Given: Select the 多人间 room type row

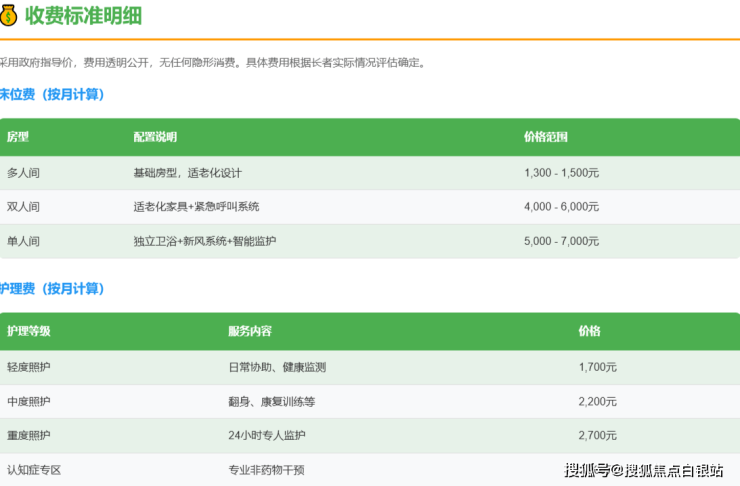Looking at the screenshot, I should [x=23, y=173].
